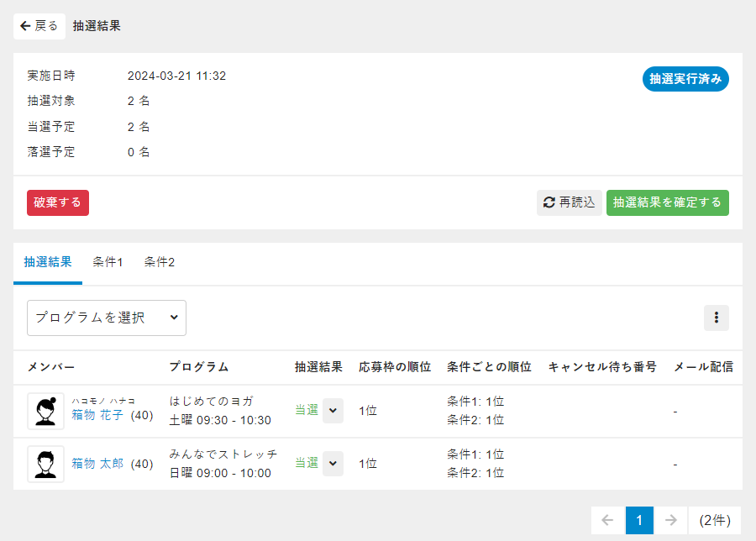The height and width of the screenshot is (541, 756).
Task: Open member link 箱物 太郎
Action: 97,464
